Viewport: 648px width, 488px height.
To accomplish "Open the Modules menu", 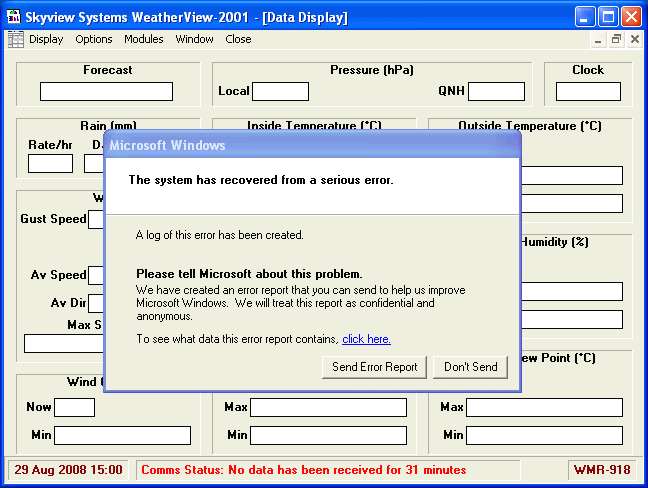I will coord(144,39).
